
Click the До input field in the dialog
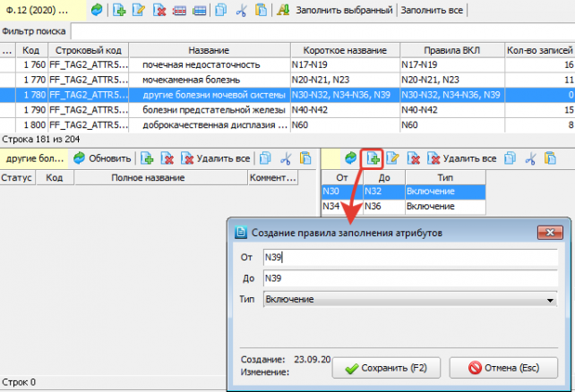pyautogui.click(x=410, y=278)
